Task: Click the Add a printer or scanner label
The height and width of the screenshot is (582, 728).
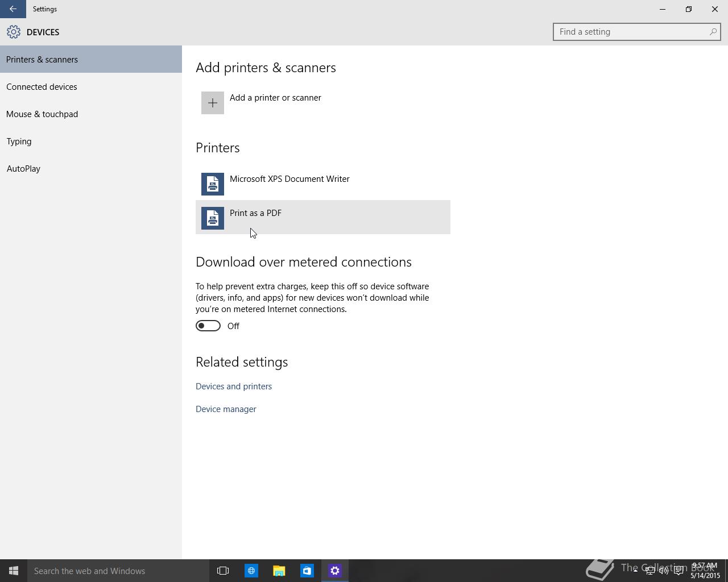Action: 275,98
